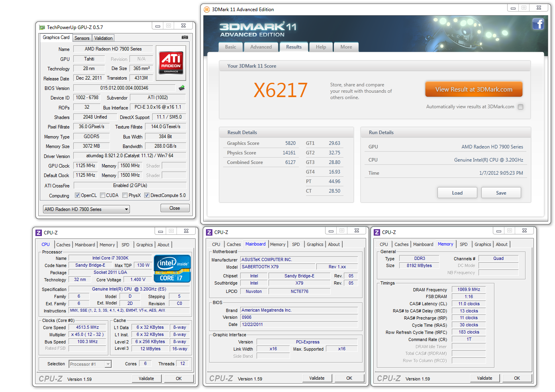555x392 pixels.
Task: Toggle the CUDA checkbox in GPU-Z
Action: (103, 195)
